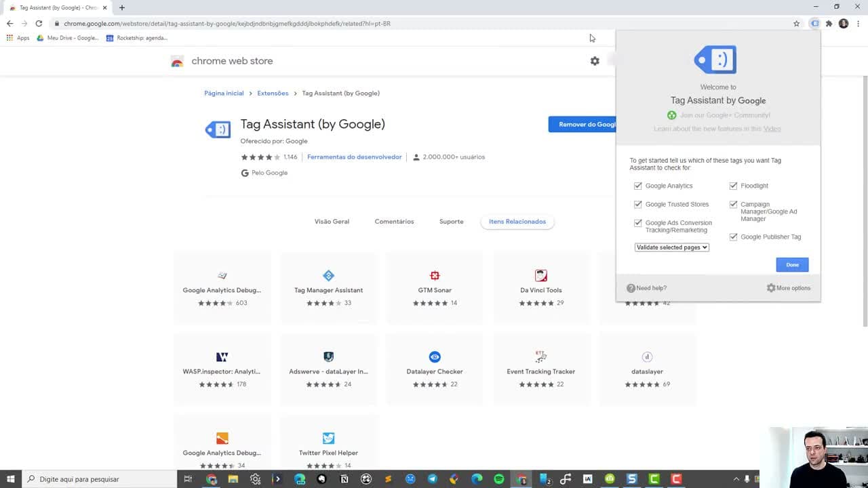The image size is (868, 488).
Task: Switch to the Comentários tab
Action: 394,222
